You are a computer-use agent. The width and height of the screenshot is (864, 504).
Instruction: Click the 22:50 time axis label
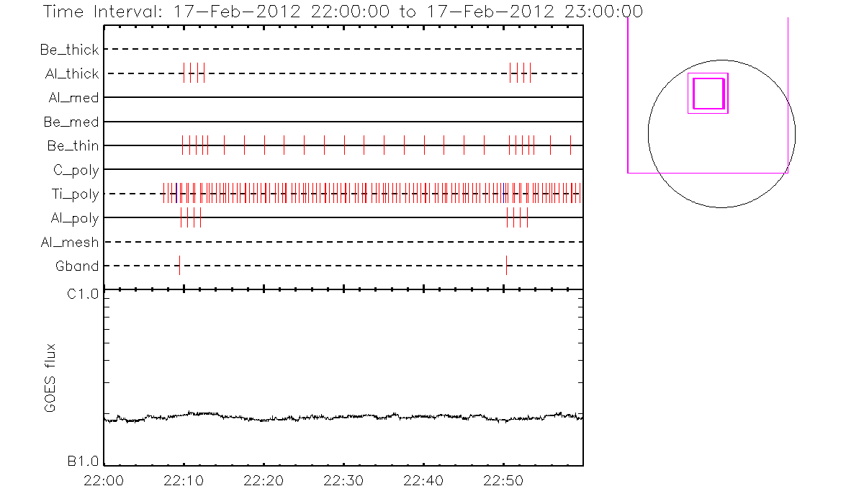click(x=503, y=480)
